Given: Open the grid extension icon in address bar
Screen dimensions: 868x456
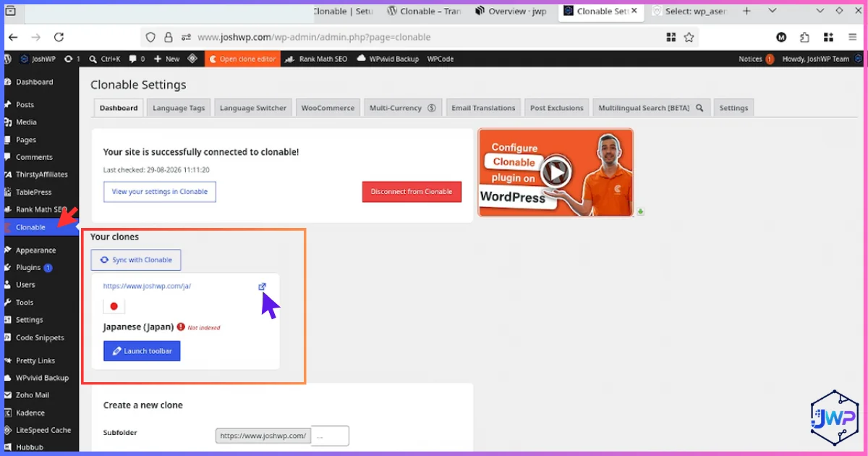Looking at the screenshot, I should (x=671, y=38).
